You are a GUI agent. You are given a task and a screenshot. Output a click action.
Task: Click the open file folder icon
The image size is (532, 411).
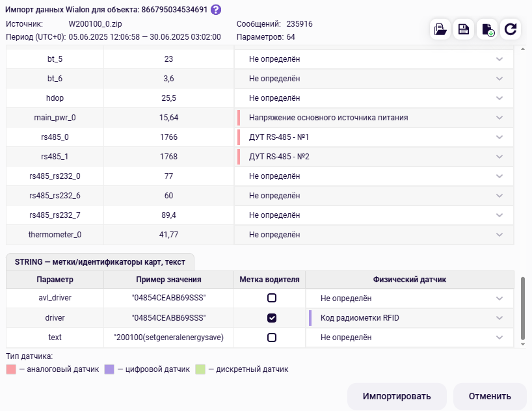pyautogui.click(x=441, y=29)
